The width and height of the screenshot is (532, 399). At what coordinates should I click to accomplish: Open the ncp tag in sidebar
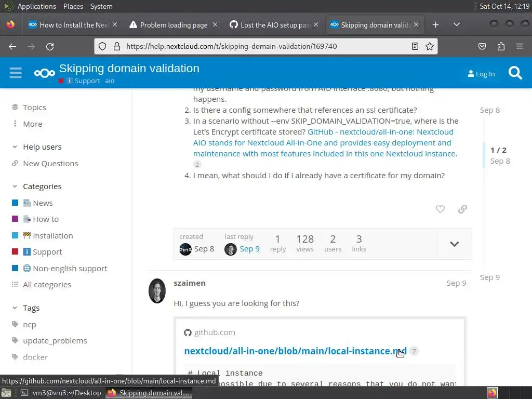coord(30,324)
